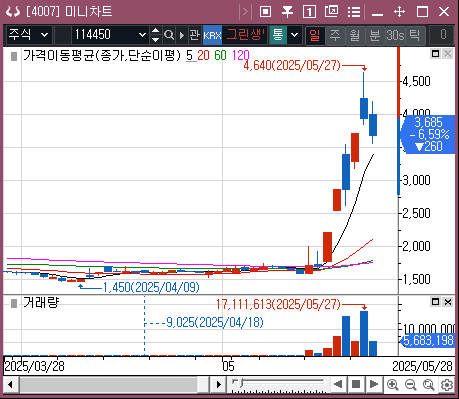Select the minute 분 chart period
This screenshot has width=459, height=399.
375,35
